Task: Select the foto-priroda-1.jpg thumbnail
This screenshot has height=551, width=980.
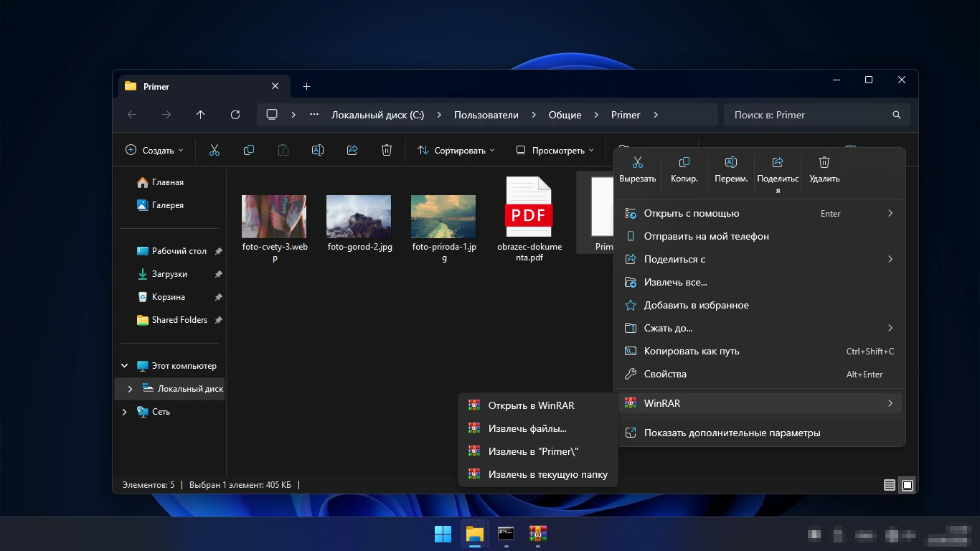Action: (x=443, y=217)
